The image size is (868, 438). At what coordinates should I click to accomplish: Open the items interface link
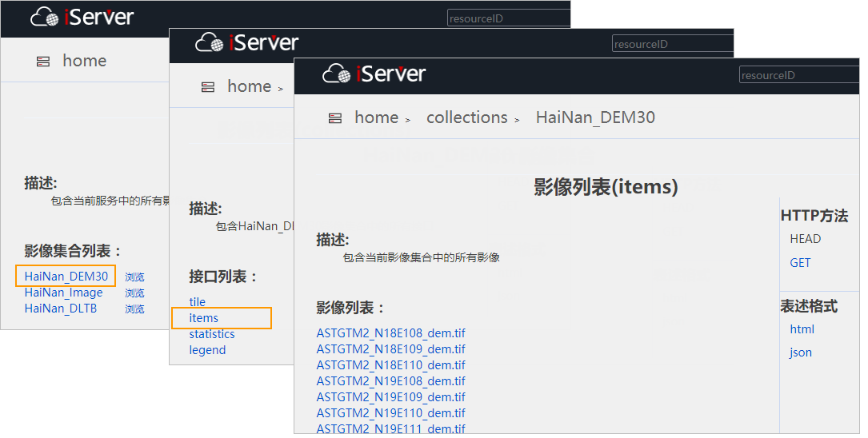click(x=203, y=318)
